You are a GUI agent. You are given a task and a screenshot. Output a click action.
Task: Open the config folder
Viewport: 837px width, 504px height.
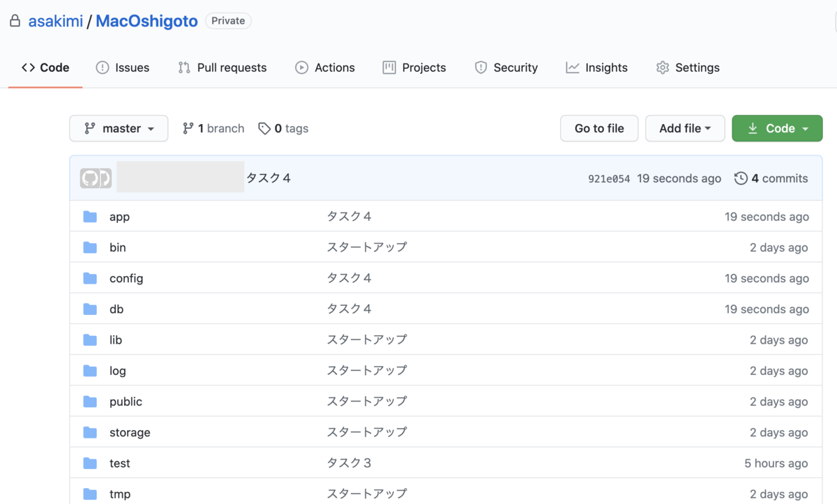[126, 278]
